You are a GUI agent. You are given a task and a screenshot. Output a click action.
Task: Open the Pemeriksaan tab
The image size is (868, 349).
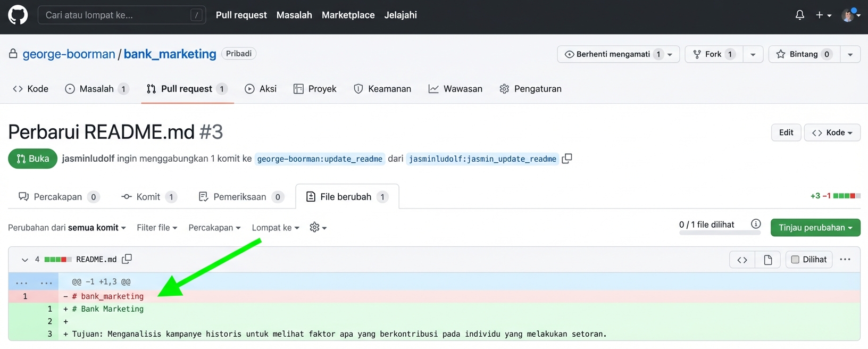pos(240,197)
